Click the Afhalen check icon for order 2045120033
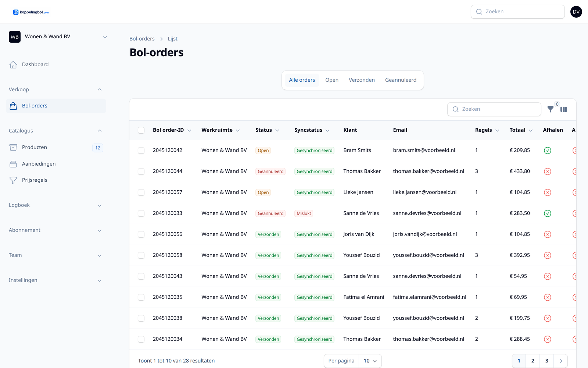The image size is (588, 368). (548, 213)
